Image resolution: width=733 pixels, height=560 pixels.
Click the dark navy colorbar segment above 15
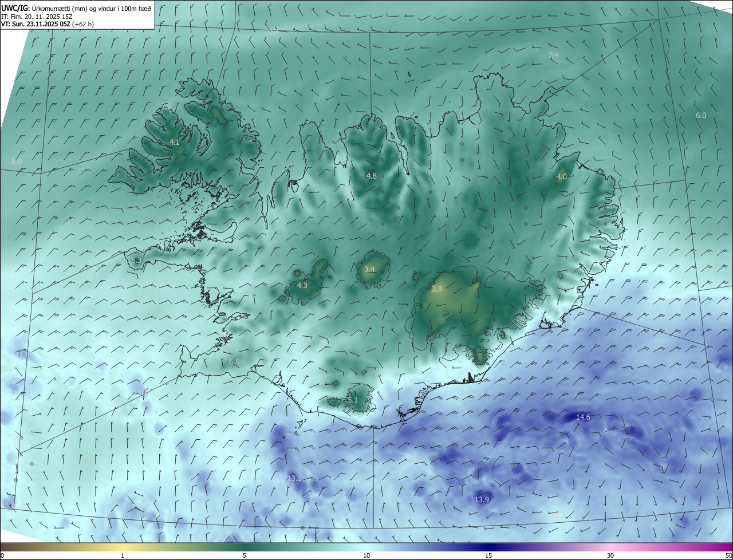pyautogui.click(x=488, y=547)
